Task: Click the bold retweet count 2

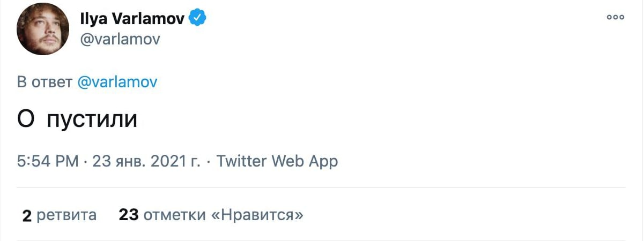Action: click(x=27, y=216)
